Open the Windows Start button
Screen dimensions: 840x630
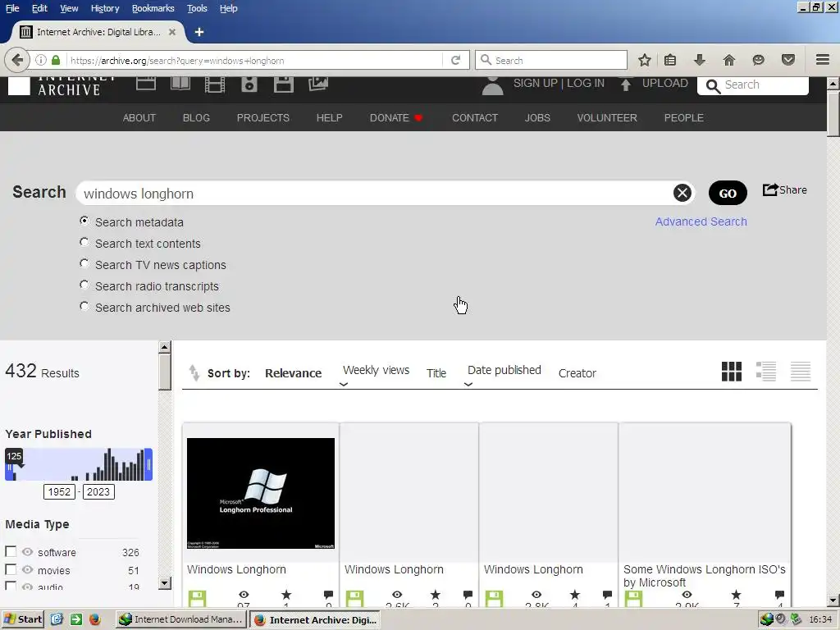tap(23, 619)
